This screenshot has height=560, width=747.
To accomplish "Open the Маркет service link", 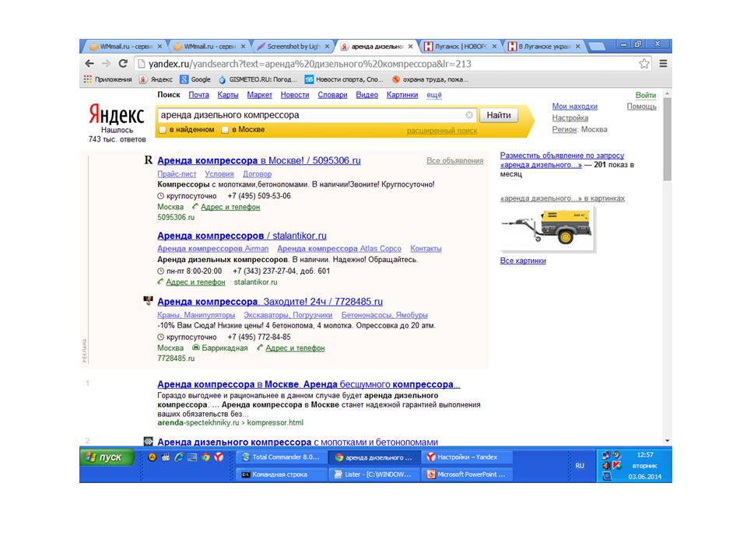I will coord(259,95).
